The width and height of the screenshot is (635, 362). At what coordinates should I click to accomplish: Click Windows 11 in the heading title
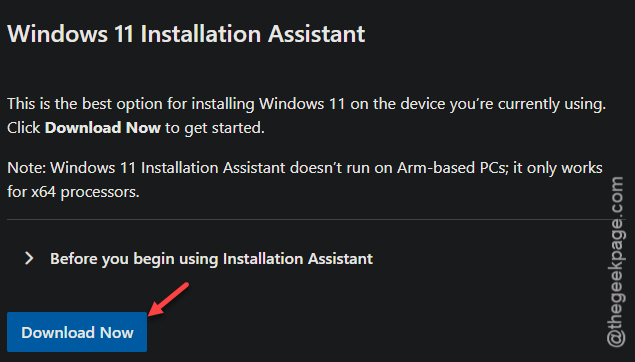[x=70, y=34]
